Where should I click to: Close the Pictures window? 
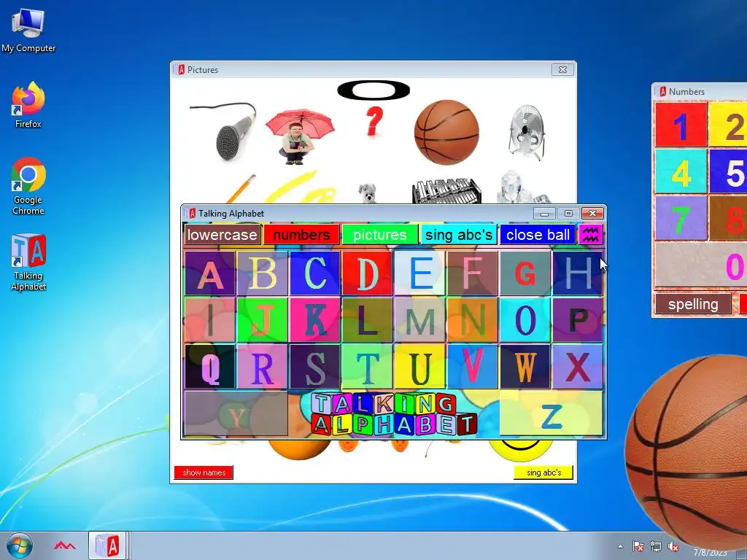562,69
